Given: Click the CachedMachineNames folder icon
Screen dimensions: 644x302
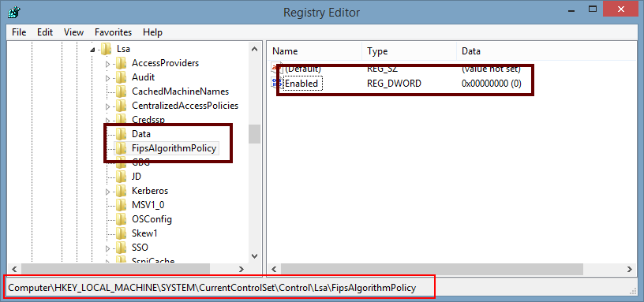Looking at the screenshot, I should point(121,91).
